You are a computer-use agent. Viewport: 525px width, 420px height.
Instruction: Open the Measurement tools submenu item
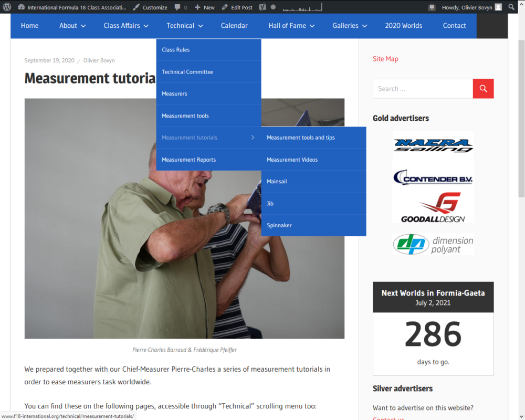[208, 116]
